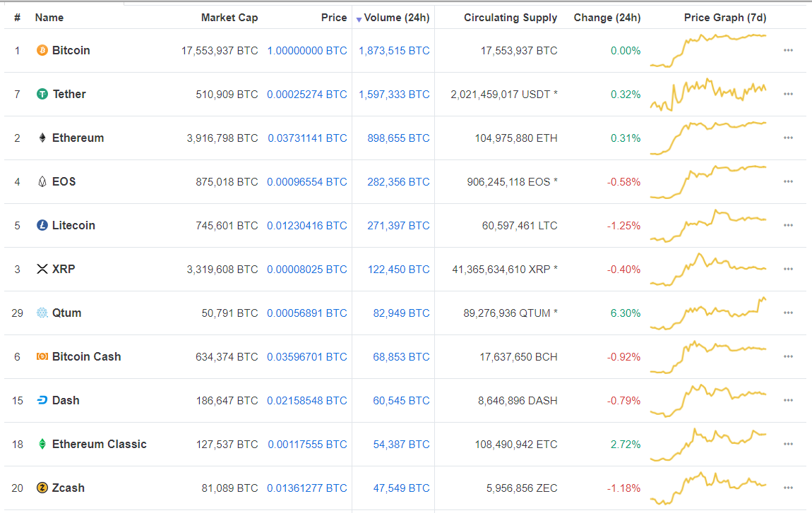
Task: Click EOS price 0.00096554 BTC link
Action: [307, 182]
